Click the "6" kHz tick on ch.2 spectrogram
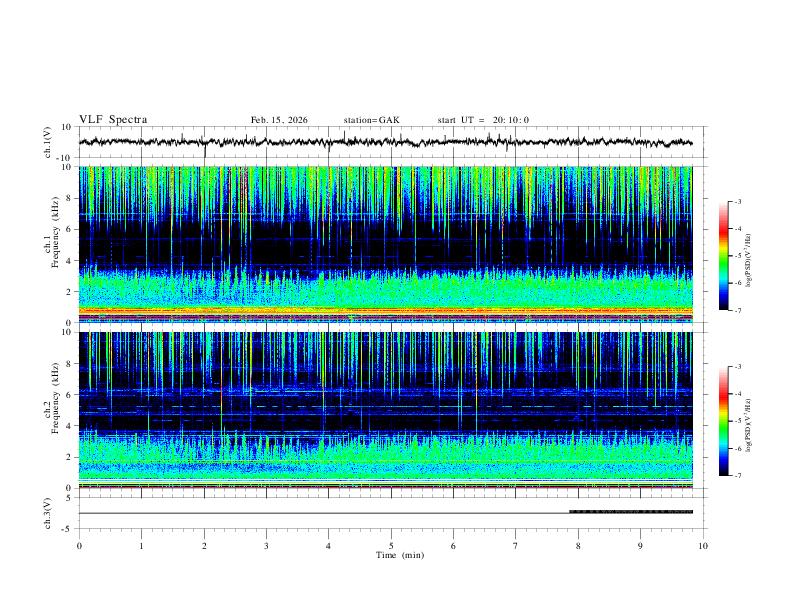This screenshot has width=792, height=612. click(x=70, y=395)
